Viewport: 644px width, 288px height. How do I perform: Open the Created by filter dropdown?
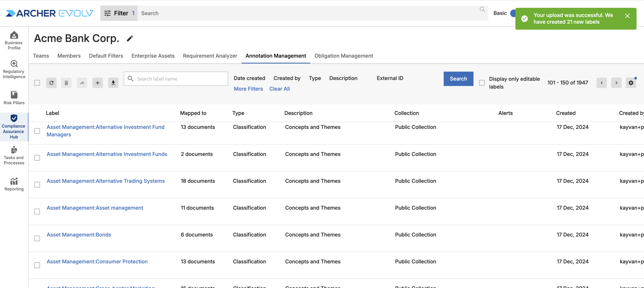pyautogui.click(x=287, y=78)
